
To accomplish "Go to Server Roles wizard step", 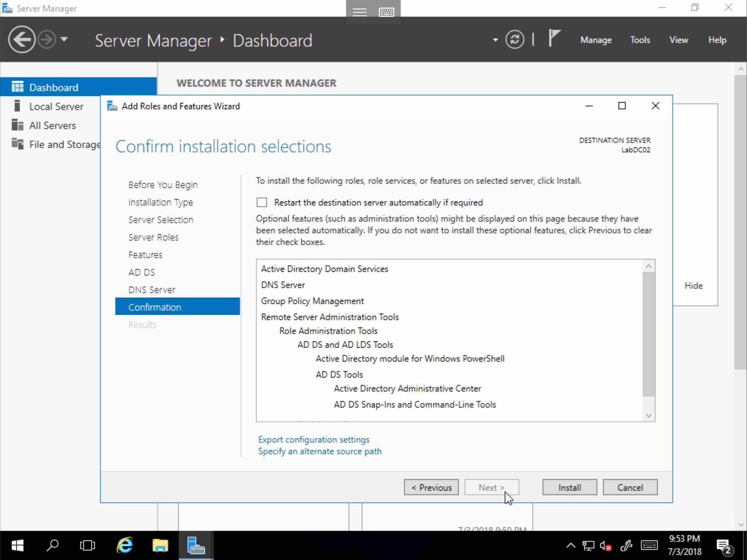I will coord(153,238).
